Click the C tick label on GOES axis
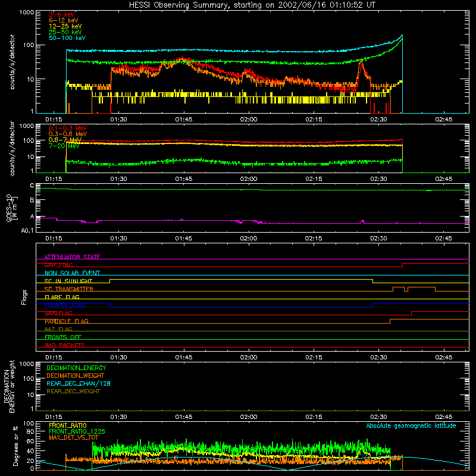Screen dimensions: 476x476 click(x=32, y=186)
